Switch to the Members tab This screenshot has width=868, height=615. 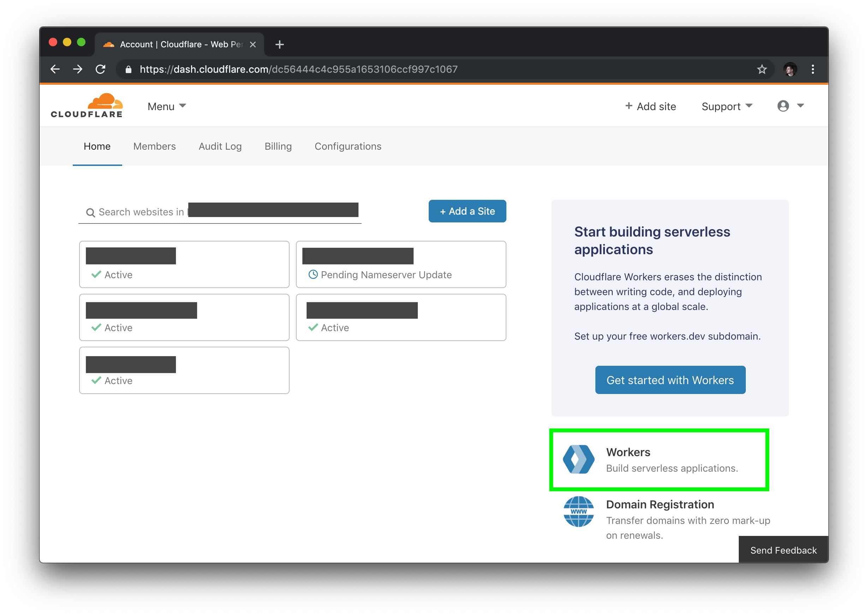coord(155,146)
